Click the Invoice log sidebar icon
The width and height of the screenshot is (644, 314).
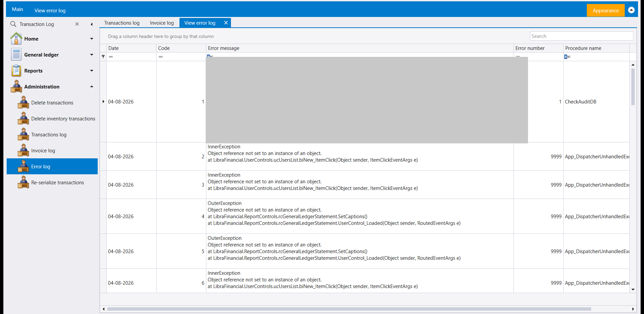click(23, 150)
